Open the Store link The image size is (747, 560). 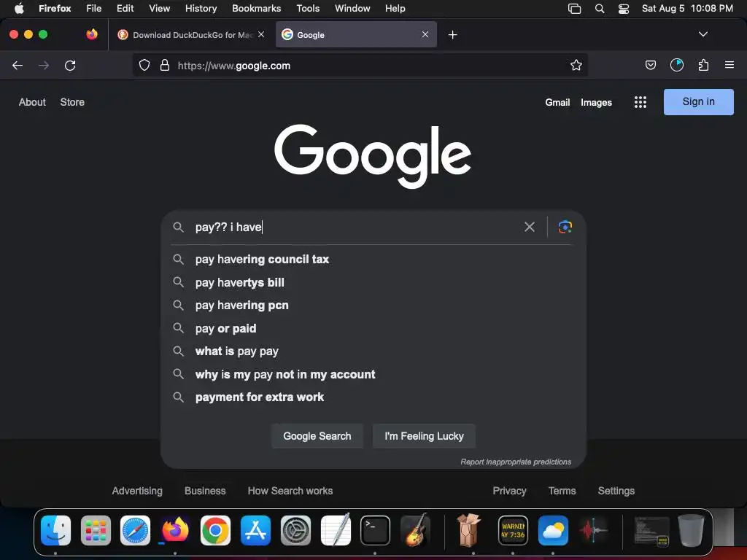(x=72, y=102)
